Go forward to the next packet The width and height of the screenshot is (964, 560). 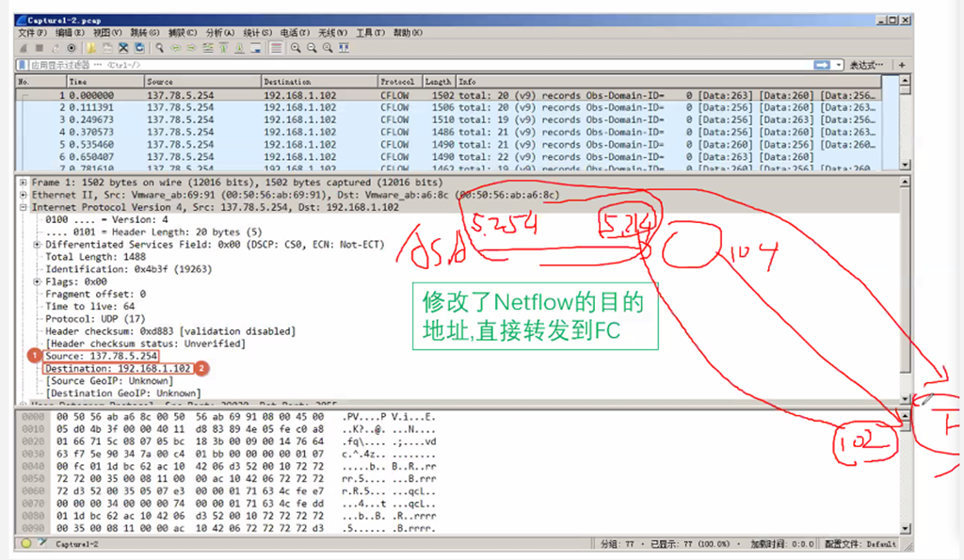pos(192,48)
